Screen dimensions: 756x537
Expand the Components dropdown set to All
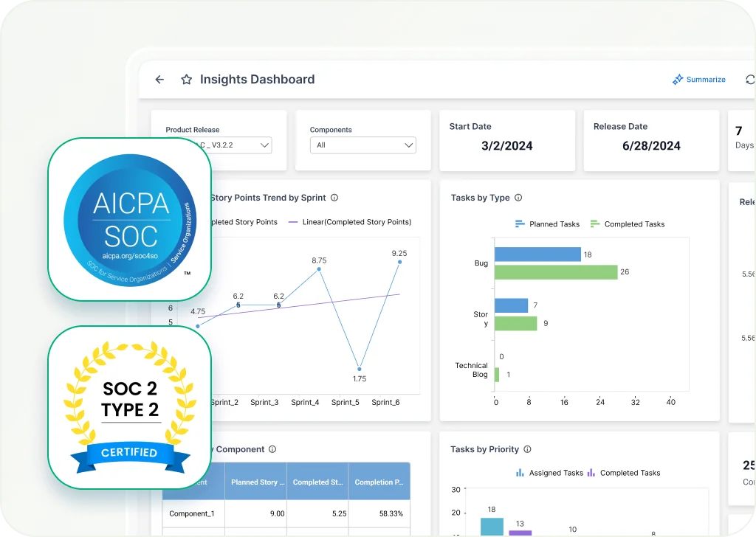click(362, 145)
